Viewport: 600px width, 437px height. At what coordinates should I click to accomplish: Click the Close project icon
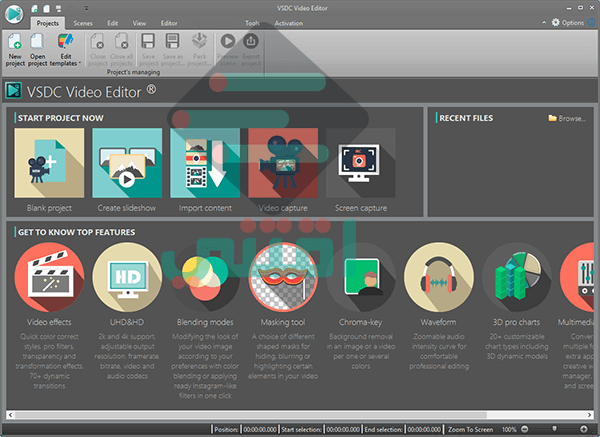pos(98,41)
